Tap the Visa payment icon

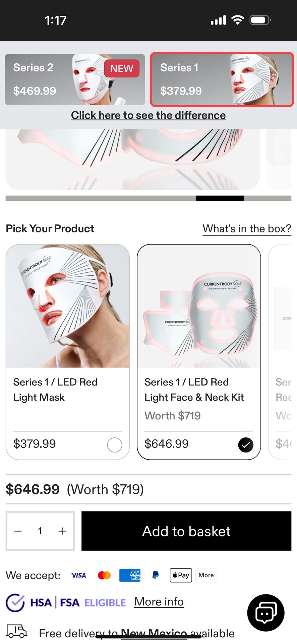point(78,575)
